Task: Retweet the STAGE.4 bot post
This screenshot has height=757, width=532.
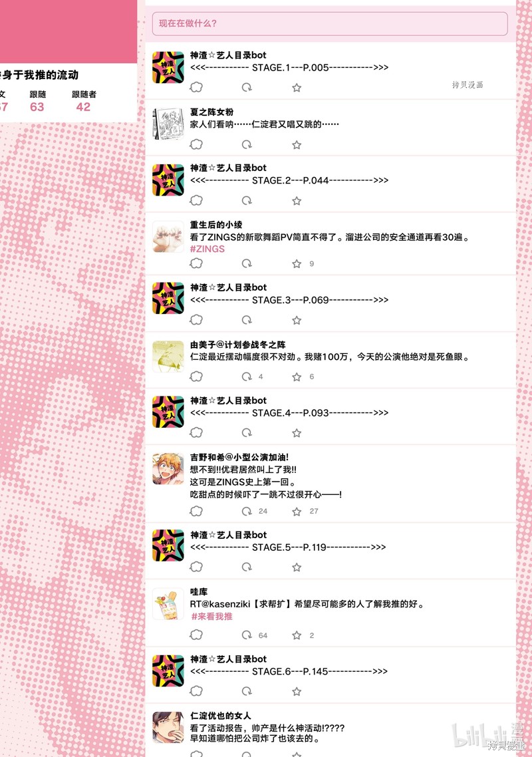Action: (247, 433)
